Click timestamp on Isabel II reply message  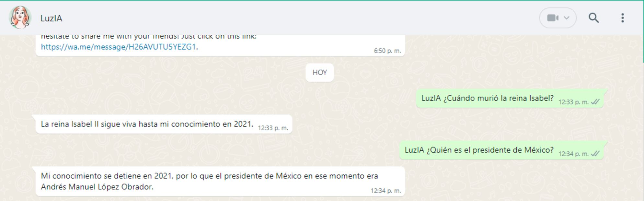tap(273, 128)
